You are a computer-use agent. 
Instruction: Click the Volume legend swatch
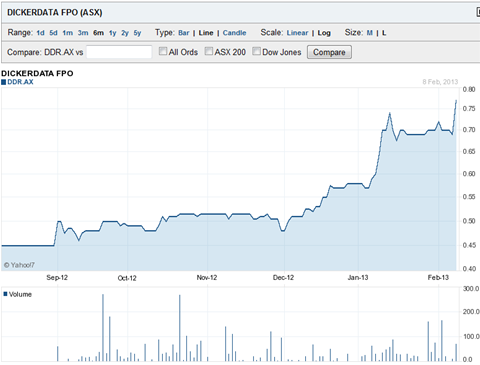pyautogui.click(x=5, y=294)
